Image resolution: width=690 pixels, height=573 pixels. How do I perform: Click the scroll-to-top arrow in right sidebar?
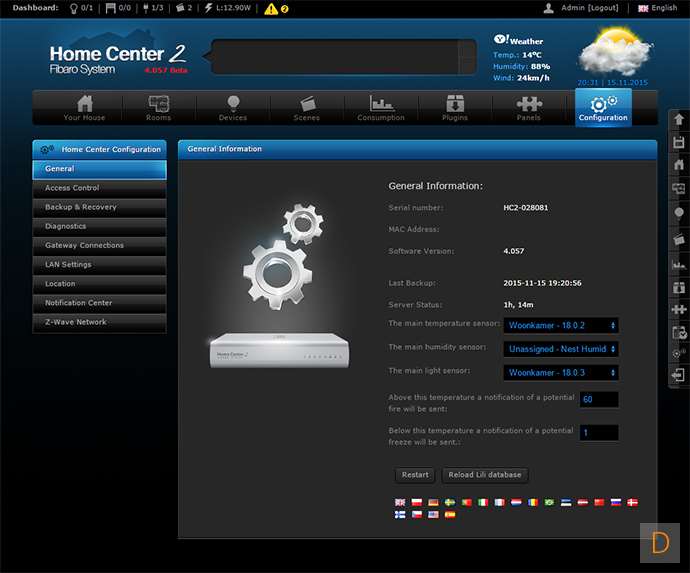[679, 119]
